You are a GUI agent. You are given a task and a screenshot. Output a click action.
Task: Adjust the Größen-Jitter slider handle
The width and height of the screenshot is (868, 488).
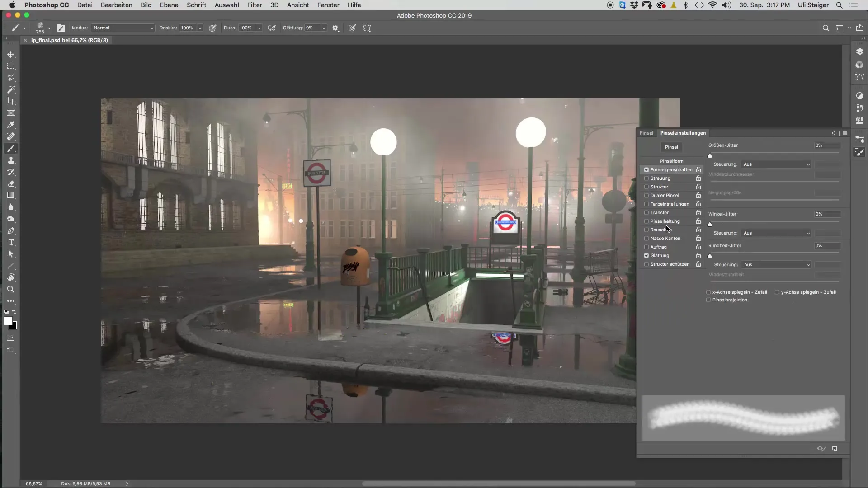coord(710,155)
